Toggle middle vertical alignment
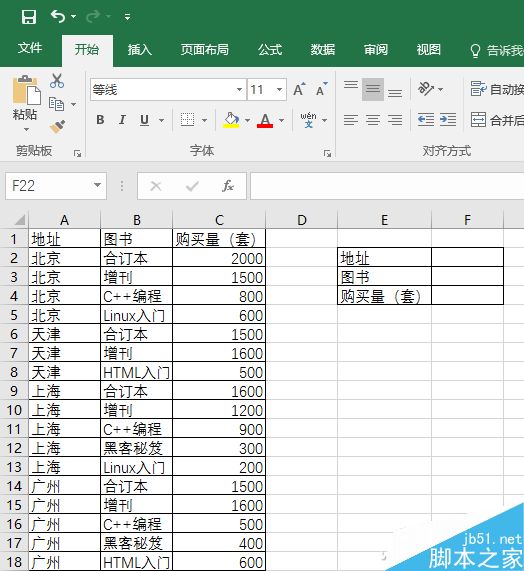 (373, 89)
